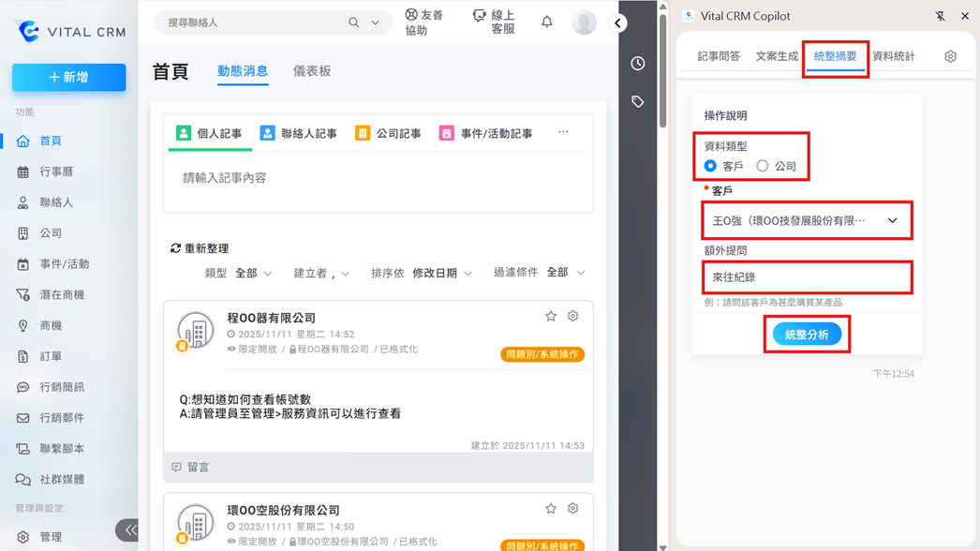The height and width of the screenshot is (551, 980).
Task: Open the 排序依 修改日期 dropdown
Action: (442, 273)
